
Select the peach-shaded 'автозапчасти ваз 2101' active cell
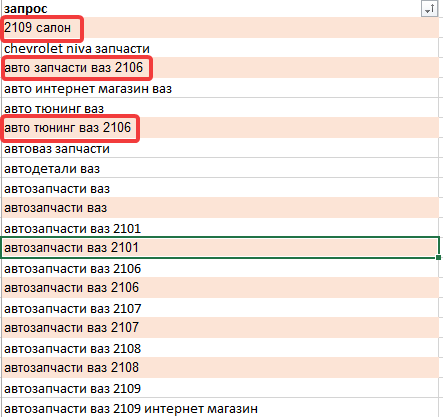pos(220,247)
